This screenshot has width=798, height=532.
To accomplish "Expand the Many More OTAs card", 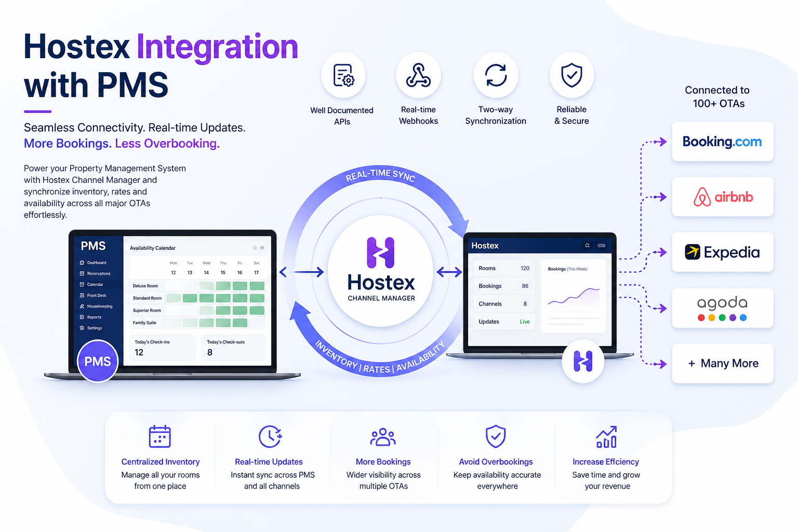I will 722,364.
